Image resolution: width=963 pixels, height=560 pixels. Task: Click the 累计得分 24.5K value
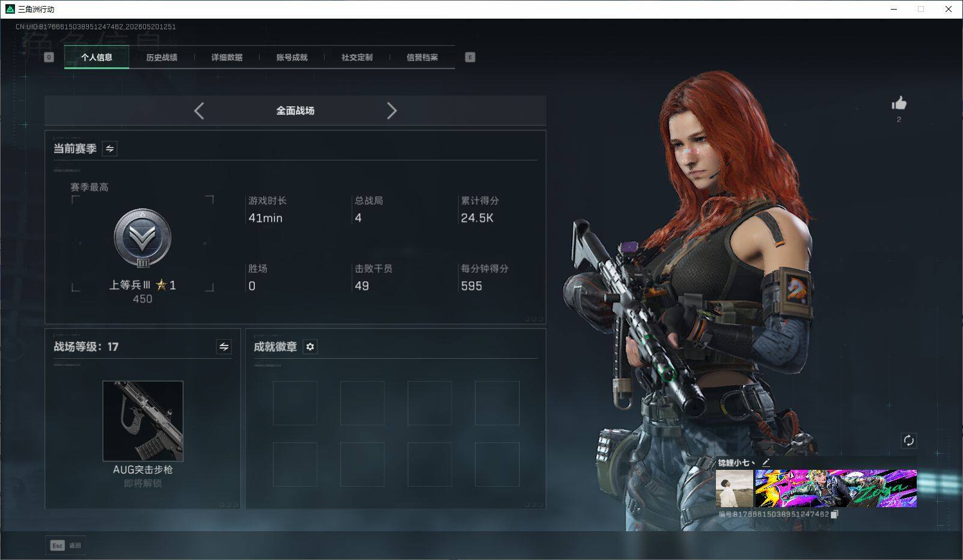click(x=477, y=218)
